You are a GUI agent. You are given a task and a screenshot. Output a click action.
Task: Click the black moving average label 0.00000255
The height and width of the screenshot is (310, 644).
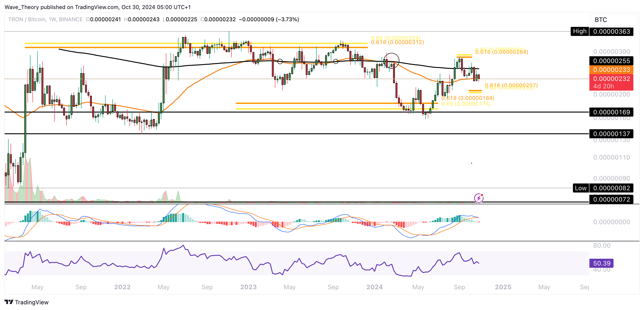point(611,61)
